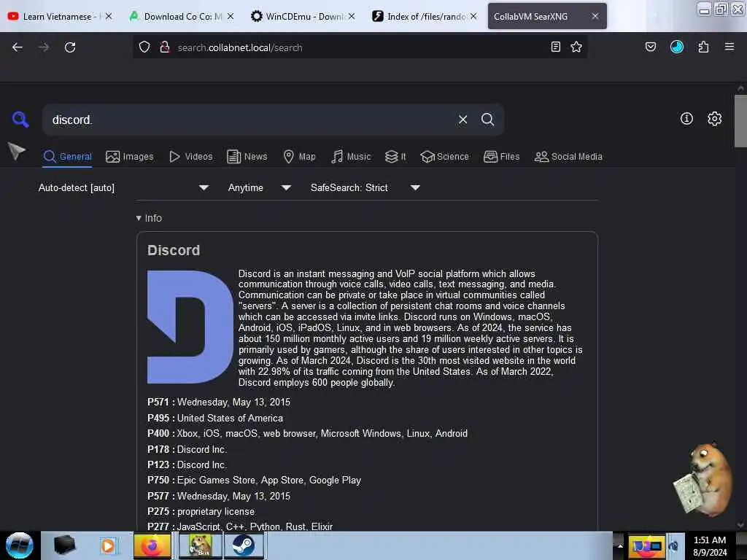Open the Steam taskbar icon

coord(244,545)
